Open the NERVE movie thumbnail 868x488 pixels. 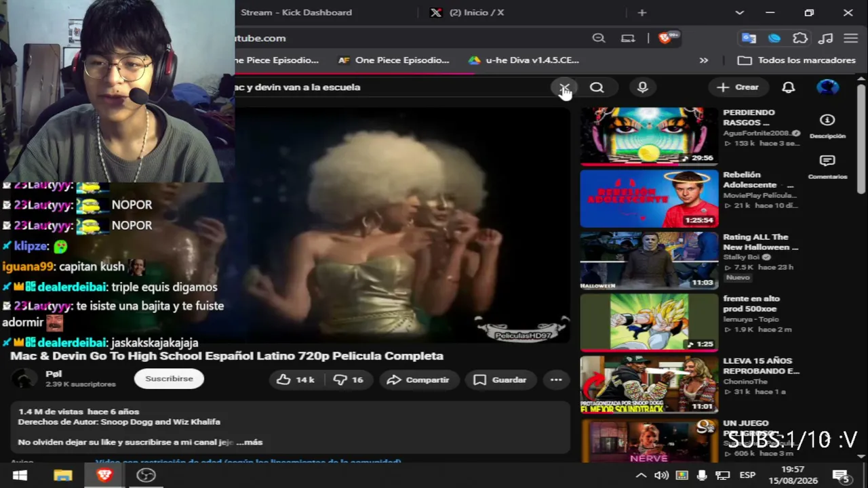[x=649, y=441]
